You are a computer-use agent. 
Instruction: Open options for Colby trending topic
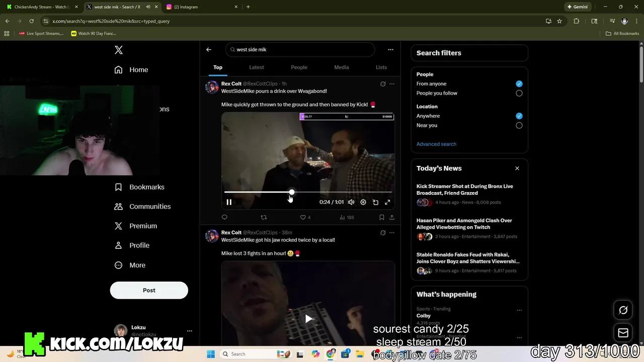[x=519, y=310]
